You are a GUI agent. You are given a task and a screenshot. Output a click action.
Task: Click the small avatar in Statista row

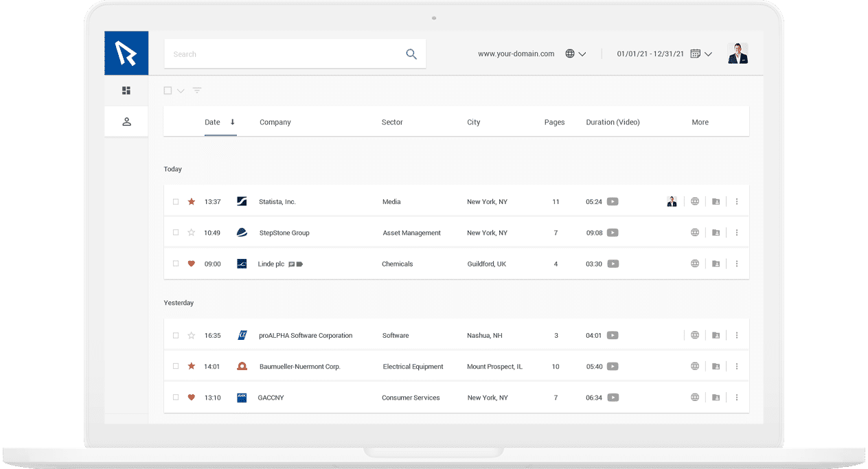tap(672, 202)
